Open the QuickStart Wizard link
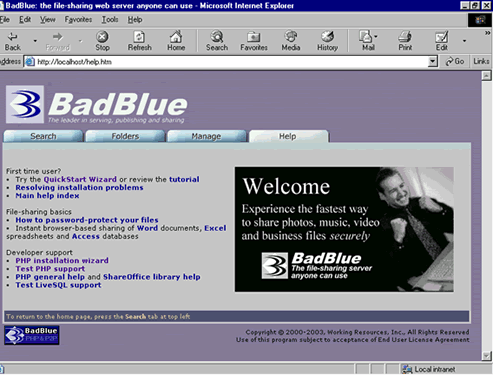The image size is (500, 375). 80,179
